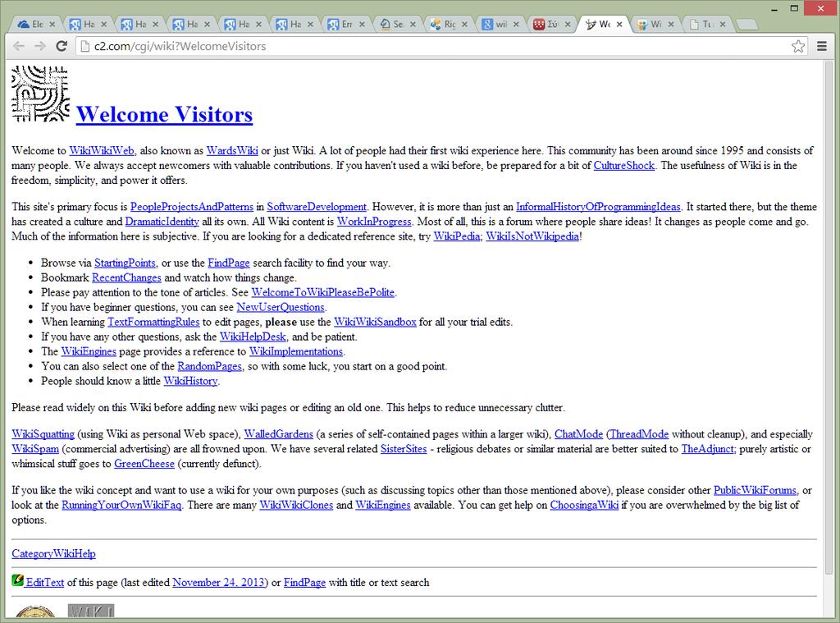The width and height of the screenshot is (840, 623).
Task: Open WikiEngines link in the bullet list
Action: (x=89, y=351)
